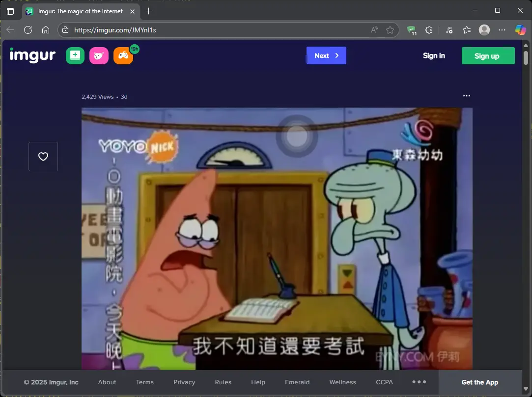Open the music note toolbar icon
This screenshot has height=397, width=532.
pyautogui.click(x=449, y=30)
